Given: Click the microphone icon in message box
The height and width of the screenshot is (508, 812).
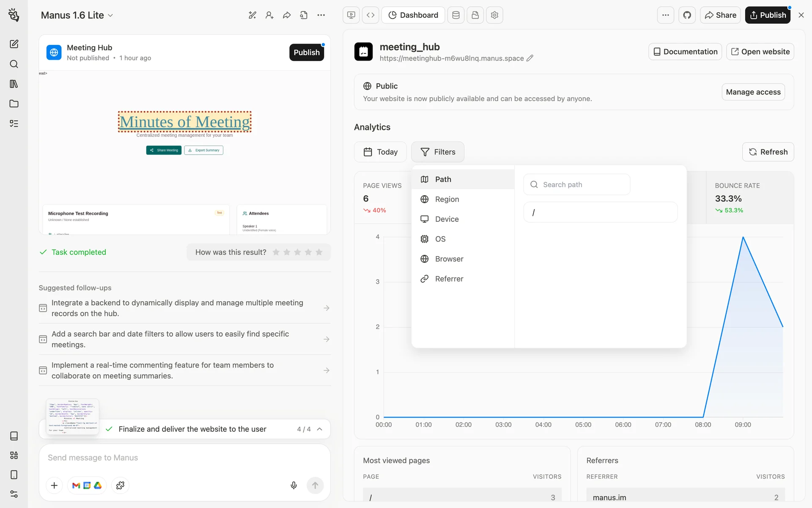Looking at the screenshot, I should point(294,485).
